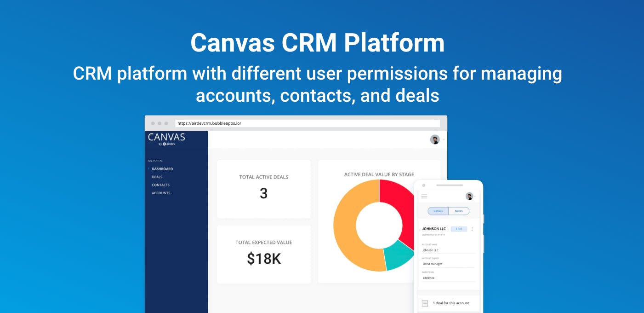Collapse the MY PORTAL section
This screenshot has width=644, height=313.
[x=155, y=161]
